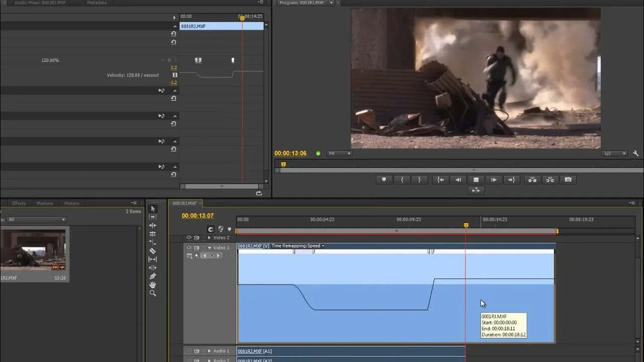Open Program monitor wrench settings
The width and height of the screenshot is (644, 362).
[x=635, y=153]
